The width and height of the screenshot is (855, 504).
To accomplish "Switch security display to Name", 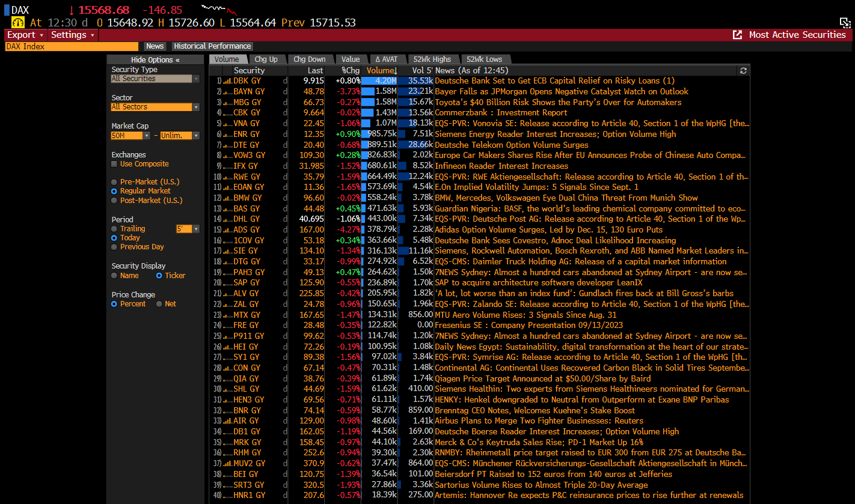I will pos(114,276).
